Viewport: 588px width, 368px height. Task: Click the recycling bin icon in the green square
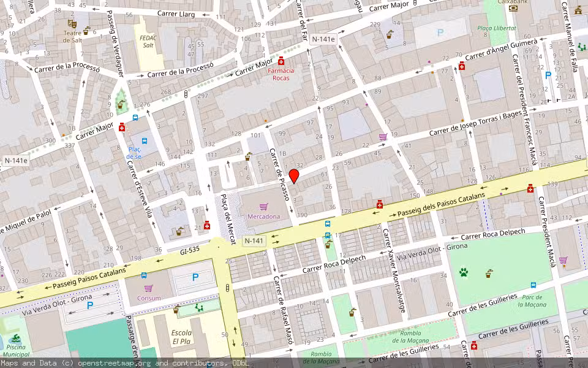[121, 105]
